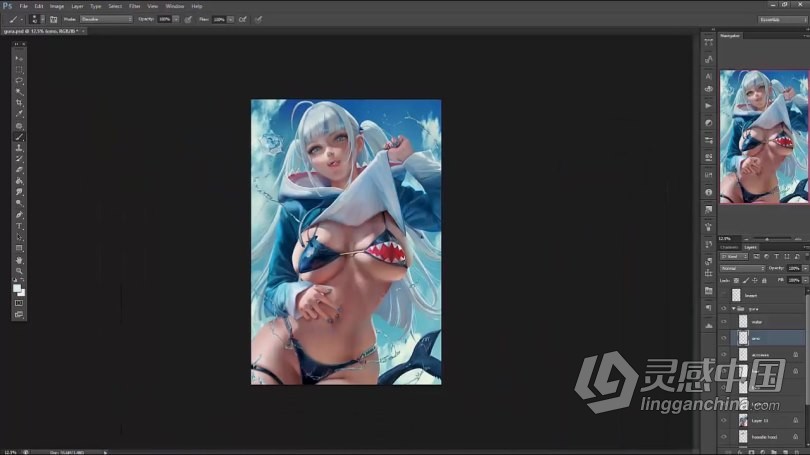Hide the selected layer with eye icon
810x455 pixels.
(x=724, y=338)
